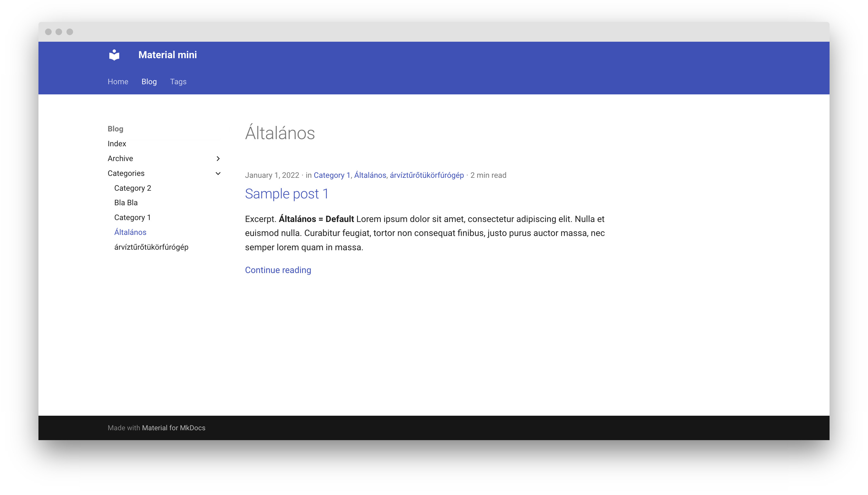The height and width of the screenshot is (495, 868).
Task: Collapse the Categories section chevron
Action: click(218, 173)
